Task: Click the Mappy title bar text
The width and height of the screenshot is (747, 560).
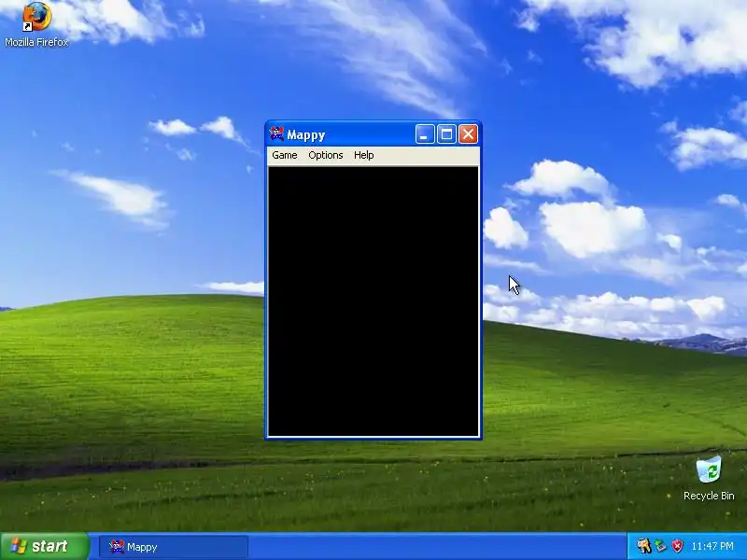Action: 306,135
